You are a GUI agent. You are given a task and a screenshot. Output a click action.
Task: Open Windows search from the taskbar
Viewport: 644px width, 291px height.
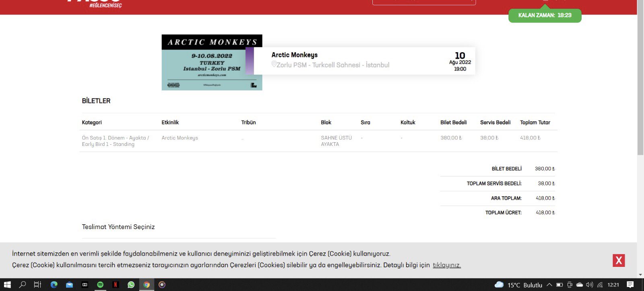(23, 285)
